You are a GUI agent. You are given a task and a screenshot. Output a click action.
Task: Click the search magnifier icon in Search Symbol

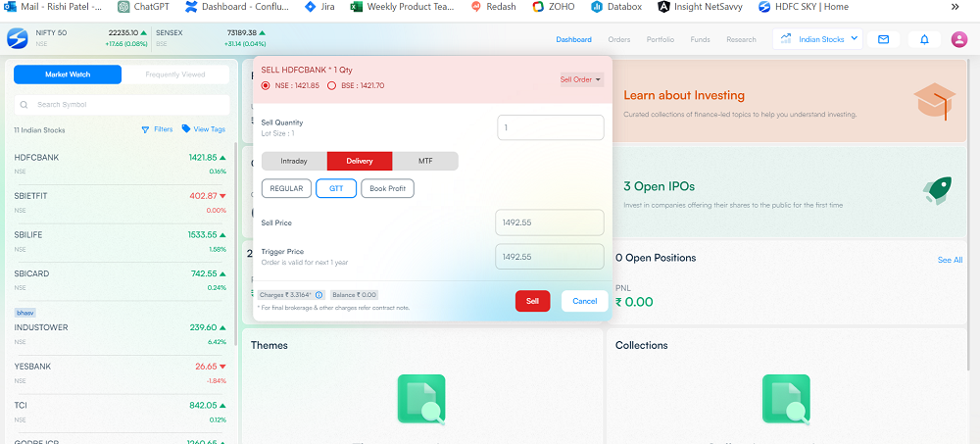24,105
